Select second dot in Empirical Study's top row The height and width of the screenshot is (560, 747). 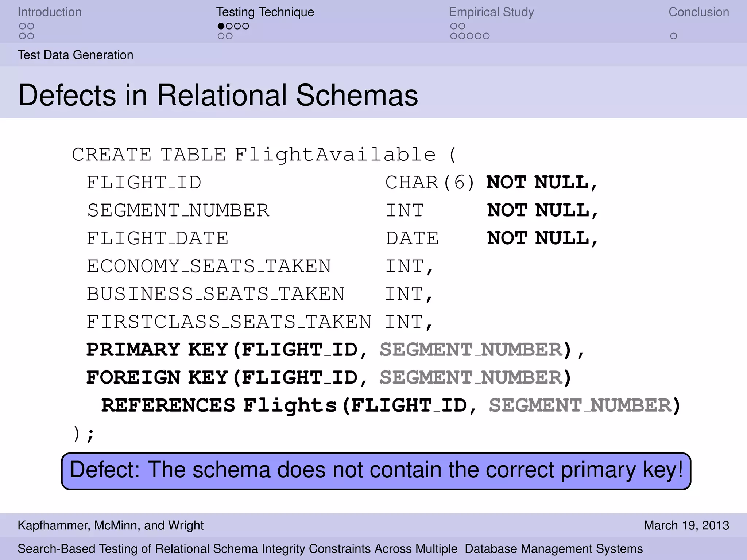click(462, 26)
